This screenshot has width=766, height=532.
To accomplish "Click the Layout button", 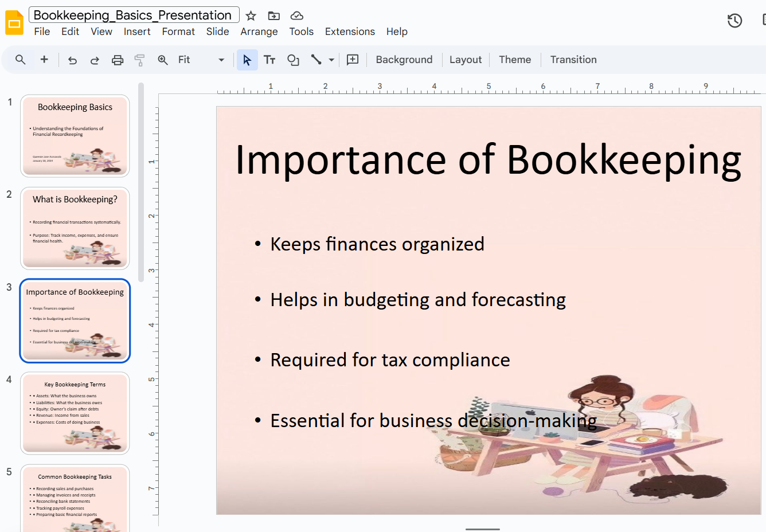I will point(466,60).
